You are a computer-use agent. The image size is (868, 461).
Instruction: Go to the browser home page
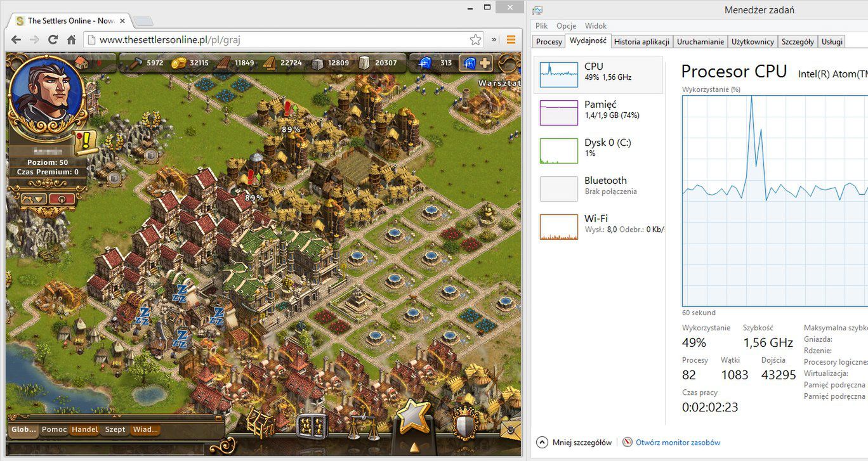72,40
